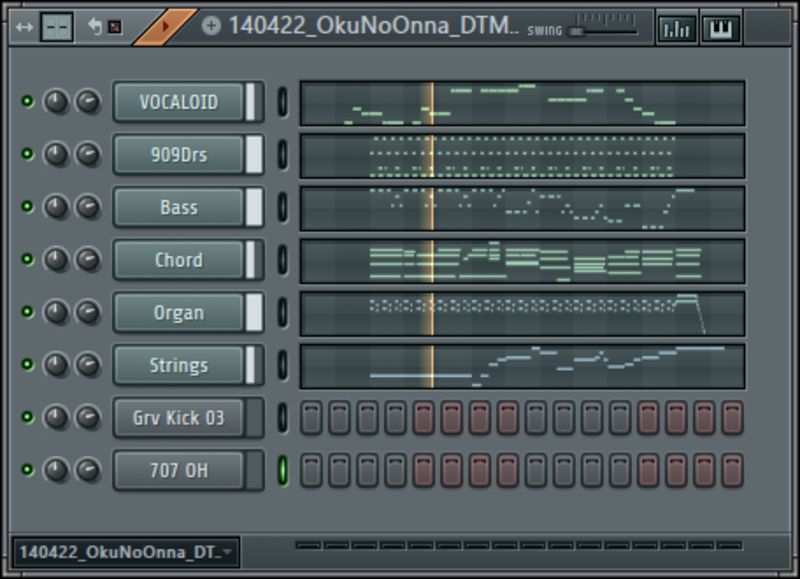Select the Bass channel selector LED

pyautogui.click(x=282, y=207)
